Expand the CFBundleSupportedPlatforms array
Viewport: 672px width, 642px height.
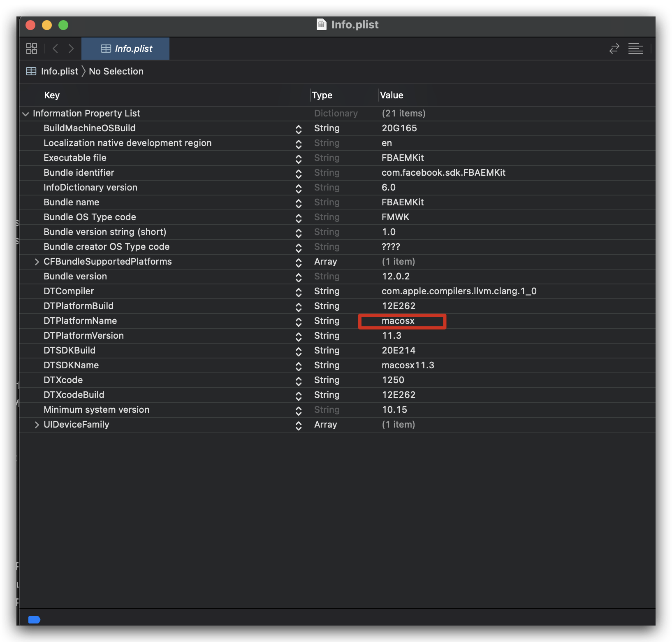tap(37, 262)
